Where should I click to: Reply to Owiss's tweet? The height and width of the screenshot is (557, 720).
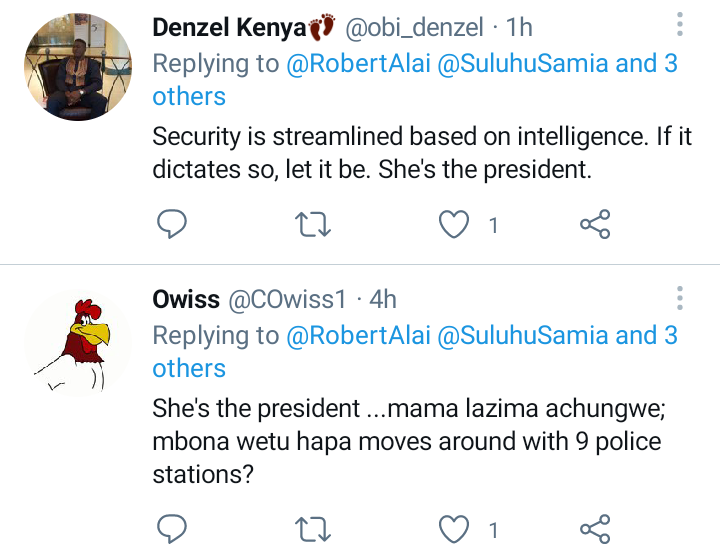(x=172, y=529)
